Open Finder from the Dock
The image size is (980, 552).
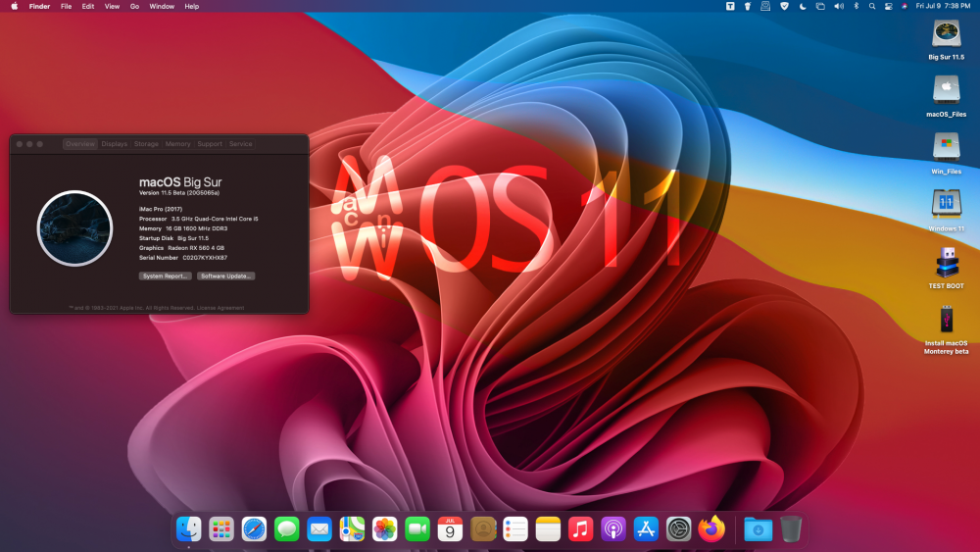189,529
